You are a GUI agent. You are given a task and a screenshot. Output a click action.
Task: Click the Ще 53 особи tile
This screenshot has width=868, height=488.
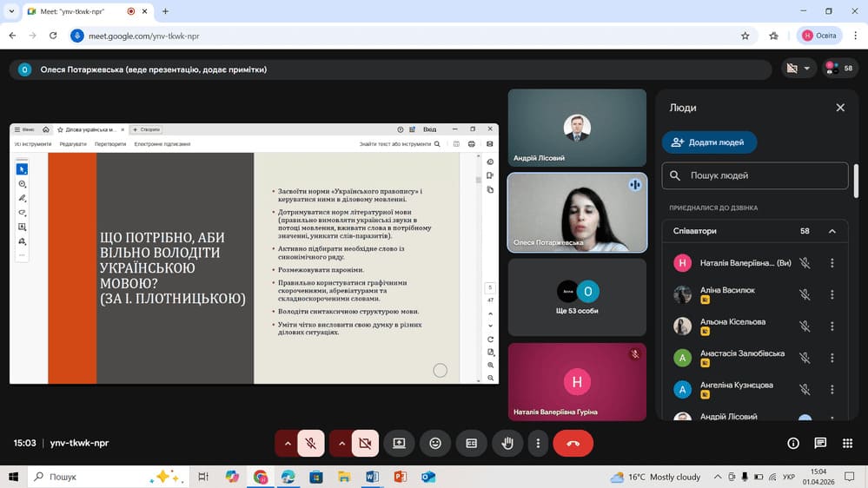(577, 297)
